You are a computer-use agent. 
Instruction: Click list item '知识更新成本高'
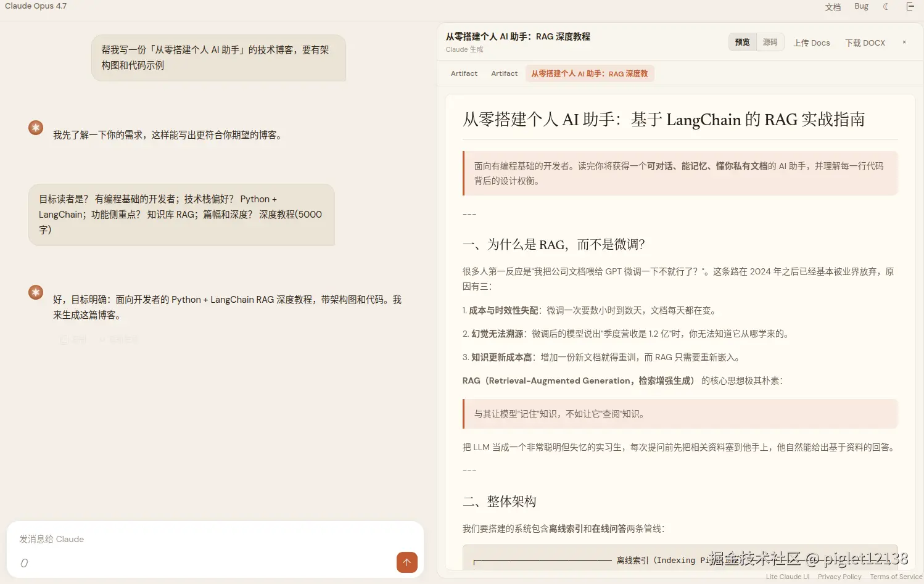coord(601,357)
